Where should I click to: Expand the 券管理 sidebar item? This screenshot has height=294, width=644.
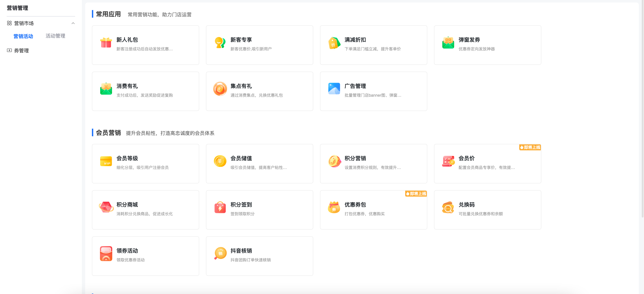tap(21, 51)
